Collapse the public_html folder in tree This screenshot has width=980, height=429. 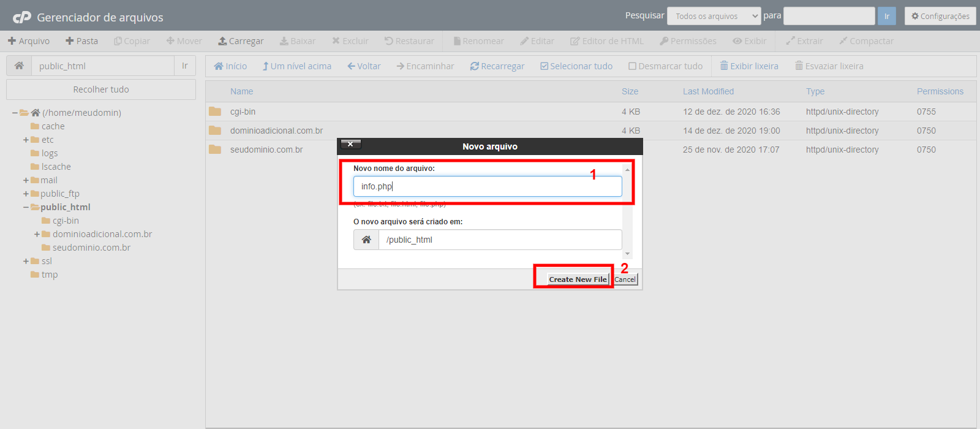(x=26, y=207)
